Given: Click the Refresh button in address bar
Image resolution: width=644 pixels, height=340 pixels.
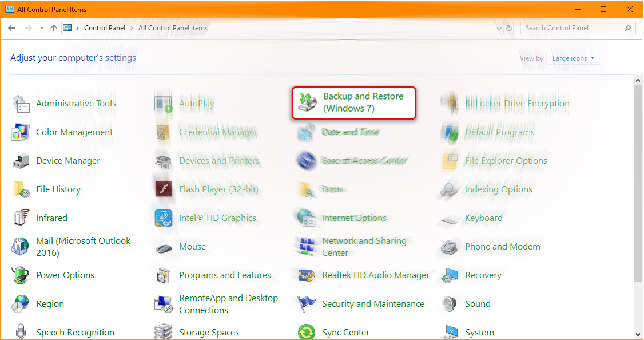Looking at the screenshot, I should coord(509,28).
